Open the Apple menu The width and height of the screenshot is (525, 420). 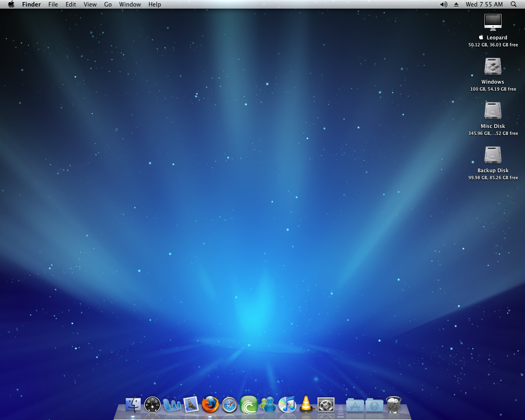[11, 5]
